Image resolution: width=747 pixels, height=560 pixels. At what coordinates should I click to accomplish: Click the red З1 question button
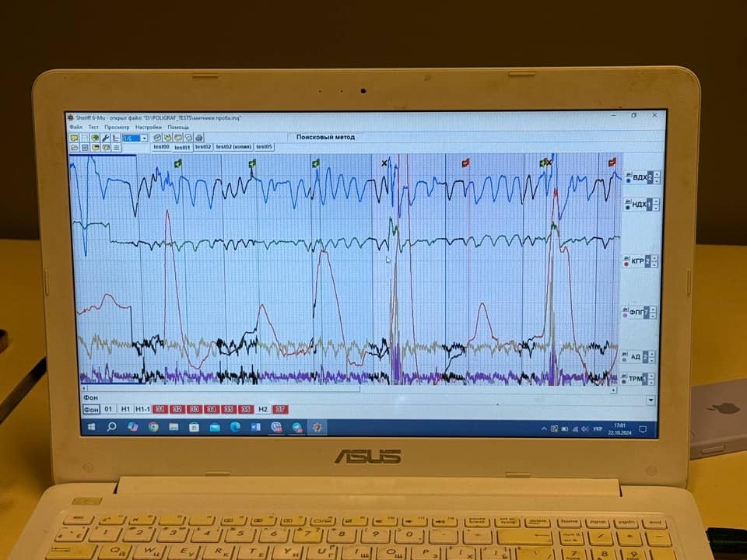point(160,409)
